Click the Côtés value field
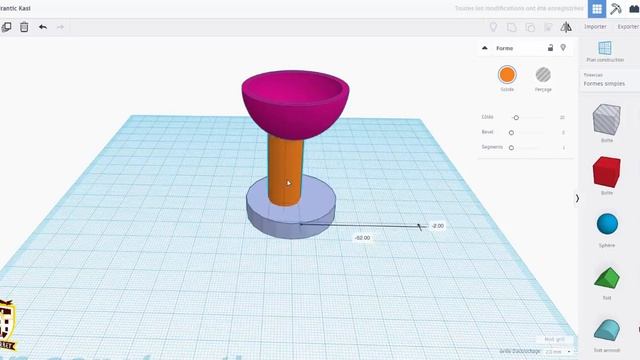Viewport: 640px width, 360px height. click(x=562, y=118)
